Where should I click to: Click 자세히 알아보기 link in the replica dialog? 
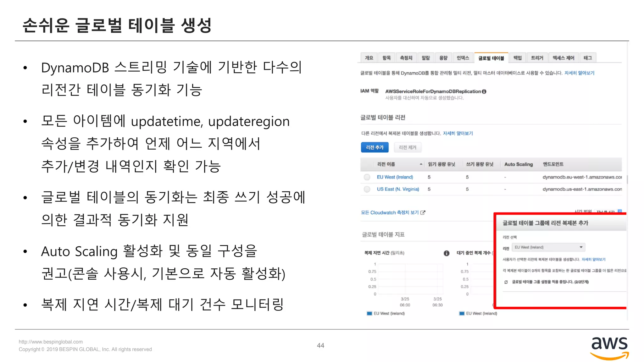[593, 259]
